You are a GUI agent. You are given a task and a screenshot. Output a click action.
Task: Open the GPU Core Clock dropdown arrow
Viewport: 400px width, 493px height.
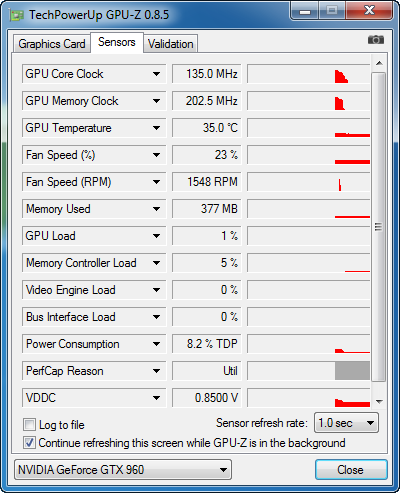156,74
